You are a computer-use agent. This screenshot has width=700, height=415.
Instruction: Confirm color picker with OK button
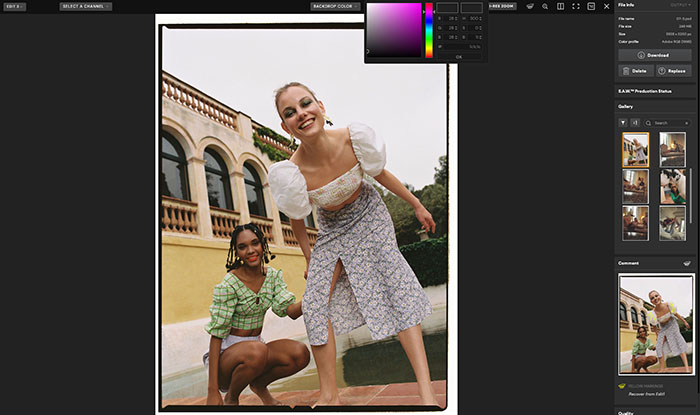coord(459,56)
